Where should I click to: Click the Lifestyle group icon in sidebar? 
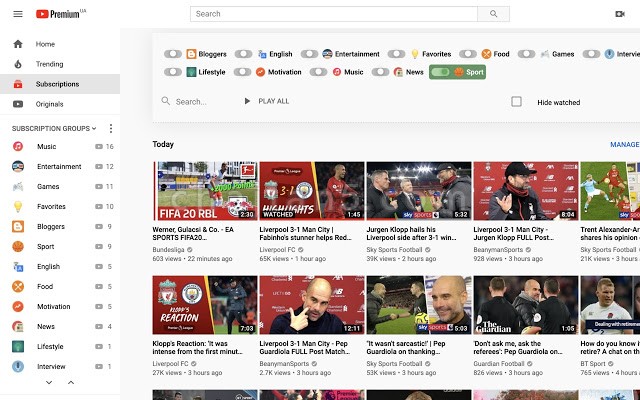18,347
